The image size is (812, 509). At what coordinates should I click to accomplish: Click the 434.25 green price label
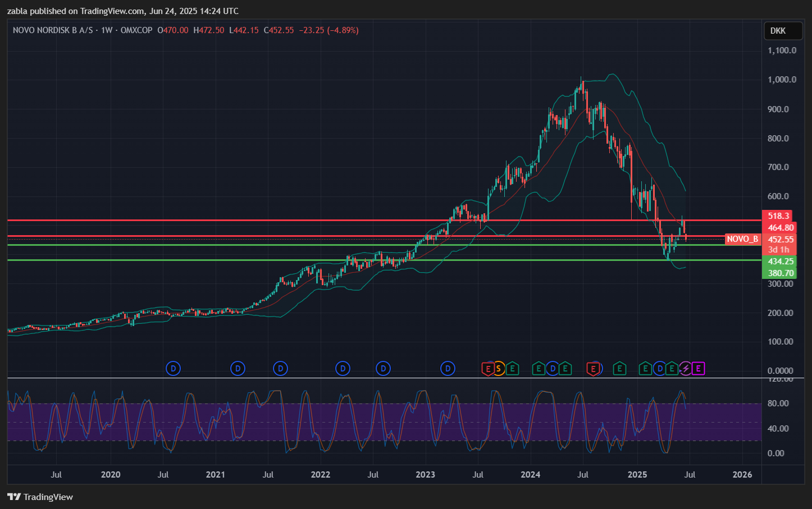(x=779, y=262)
